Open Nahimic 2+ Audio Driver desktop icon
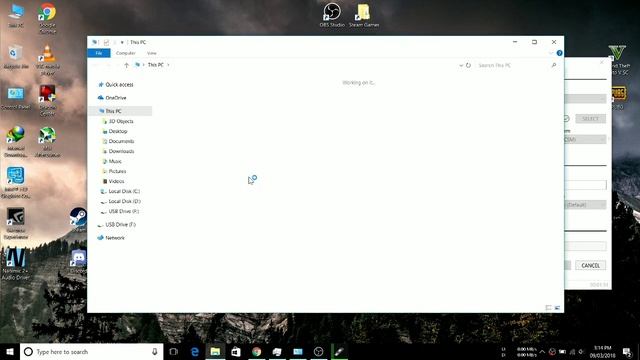 16,264
